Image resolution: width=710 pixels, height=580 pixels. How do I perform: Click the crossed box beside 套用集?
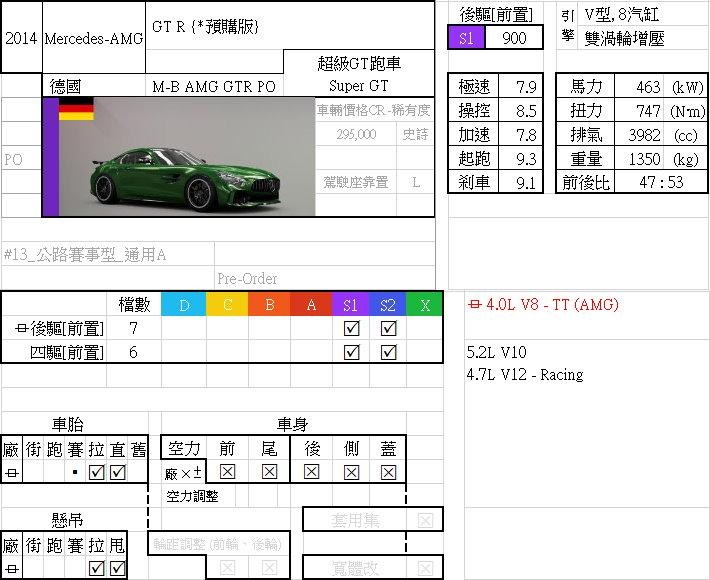[425, 520]
